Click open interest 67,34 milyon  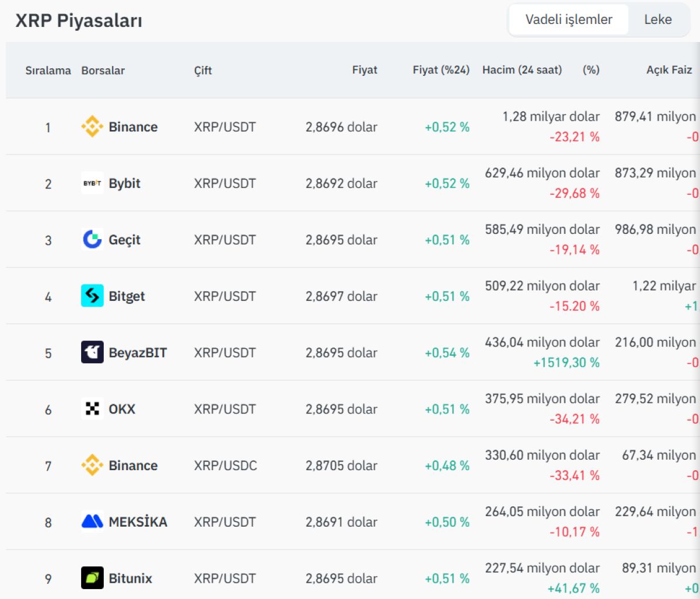(659, 456)
